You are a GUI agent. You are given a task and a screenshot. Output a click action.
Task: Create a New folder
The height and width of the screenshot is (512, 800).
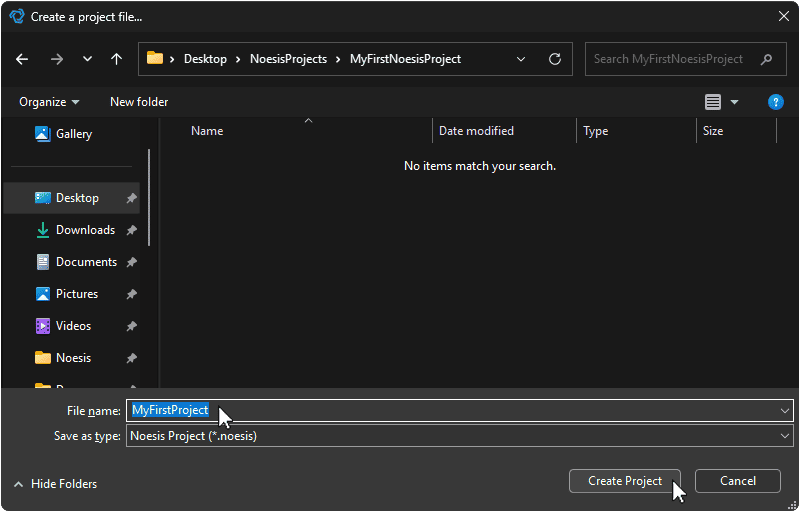[x=139, y=102]
